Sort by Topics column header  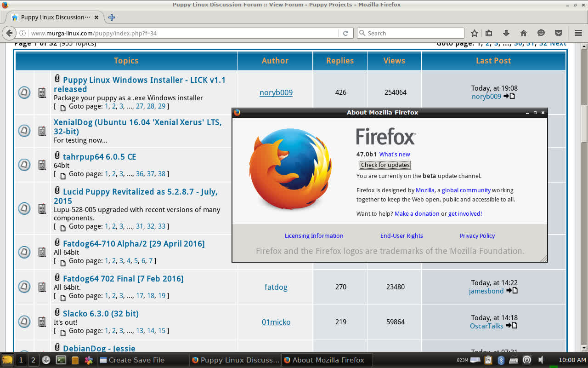pos(126,61)
